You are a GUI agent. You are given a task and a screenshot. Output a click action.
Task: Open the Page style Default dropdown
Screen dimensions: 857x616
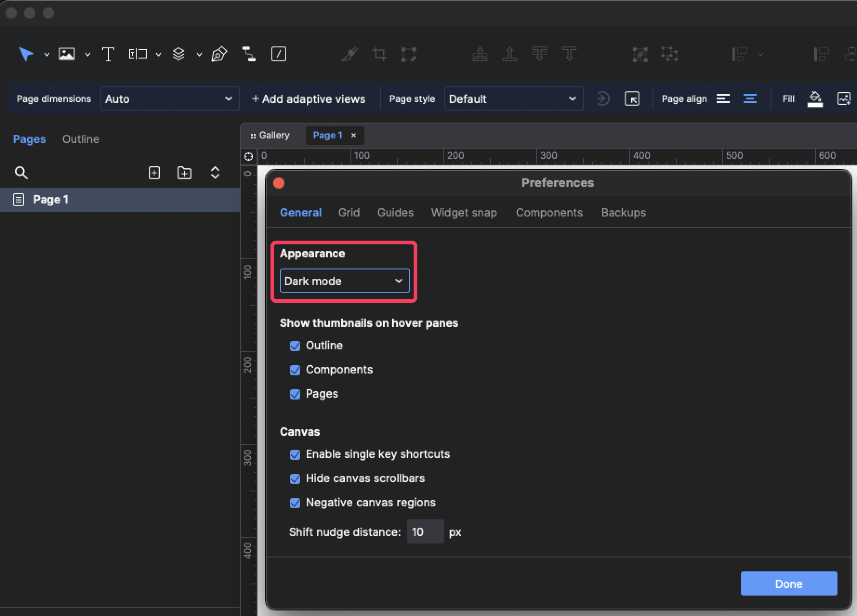(x=513, y=98)
